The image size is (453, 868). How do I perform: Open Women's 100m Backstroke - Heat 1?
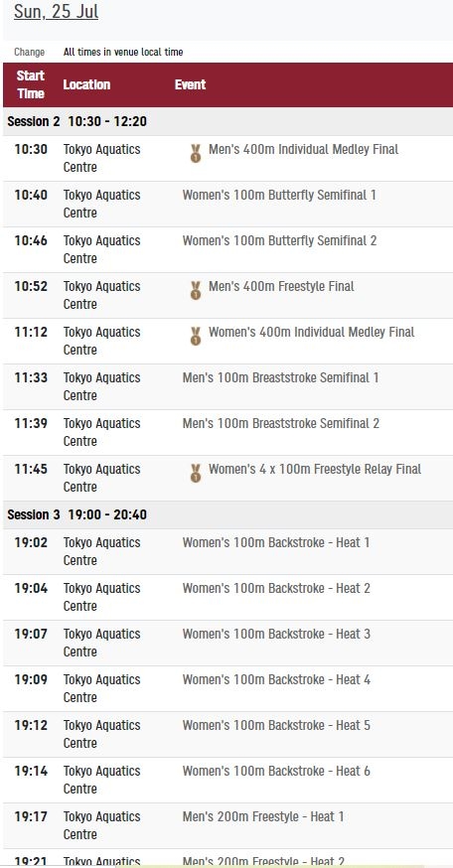276,542
